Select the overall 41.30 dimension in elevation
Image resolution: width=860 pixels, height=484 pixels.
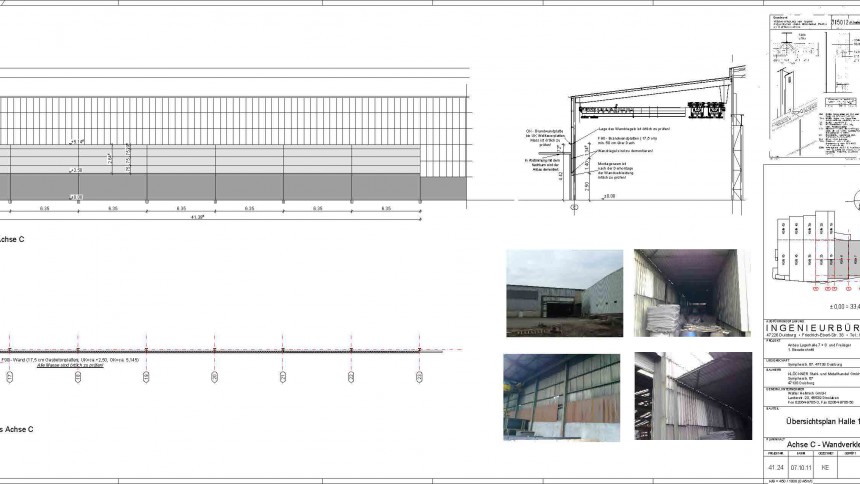(x=199, y=217)
